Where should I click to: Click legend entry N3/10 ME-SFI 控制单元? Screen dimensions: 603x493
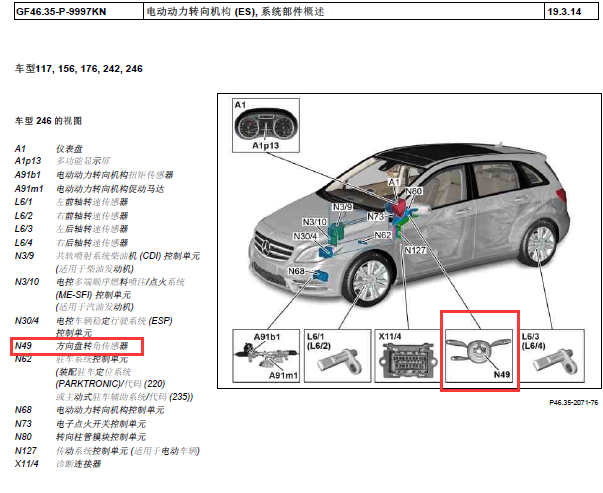(100, 295)
